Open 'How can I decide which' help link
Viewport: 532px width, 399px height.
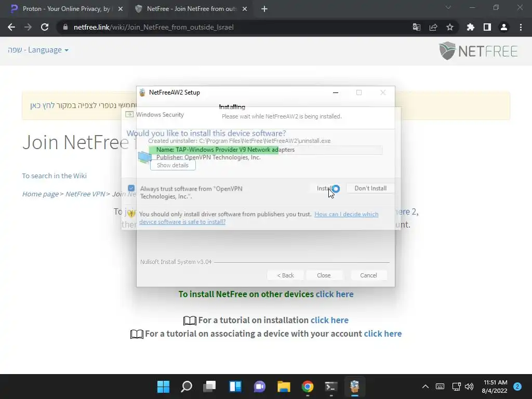pyautogui.click(x=346, y=214)
